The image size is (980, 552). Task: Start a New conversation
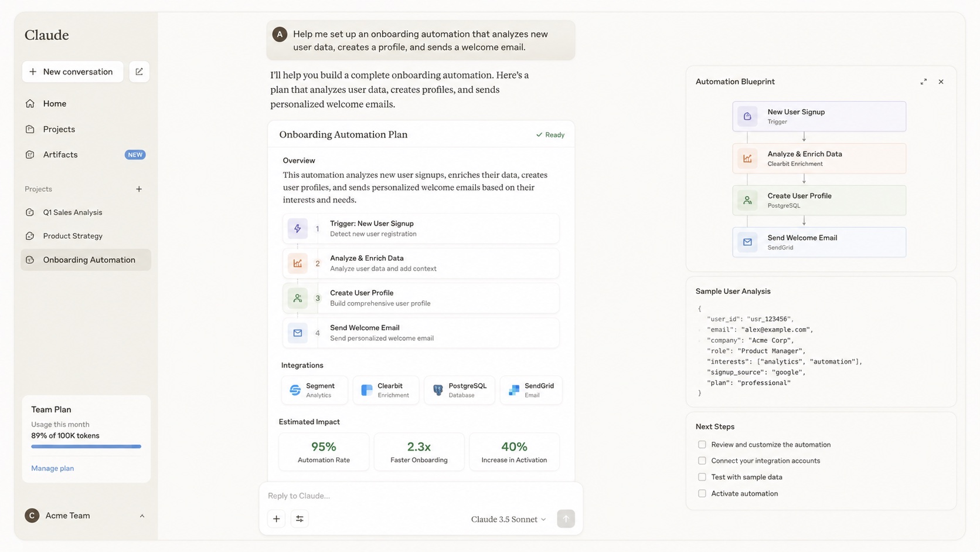[x=73, y=72]
